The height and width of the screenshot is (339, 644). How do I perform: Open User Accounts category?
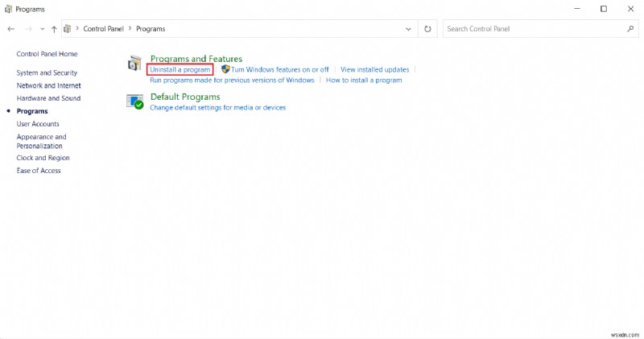click(38, 124)
